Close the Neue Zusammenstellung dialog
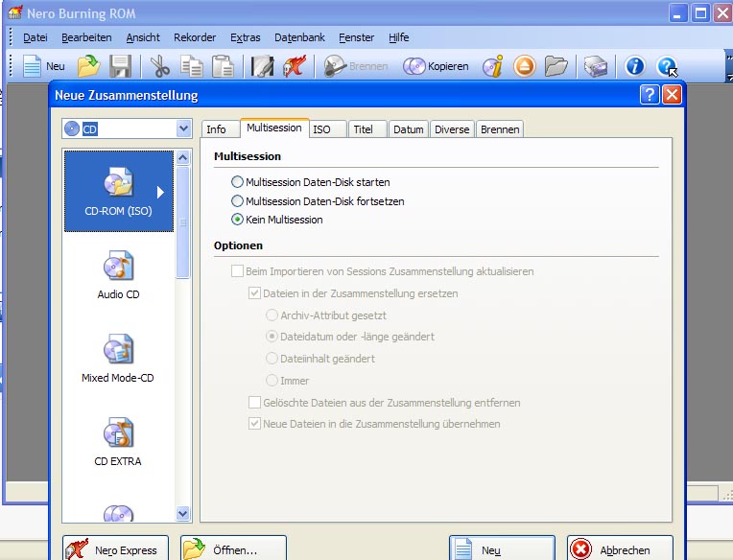 672,95
